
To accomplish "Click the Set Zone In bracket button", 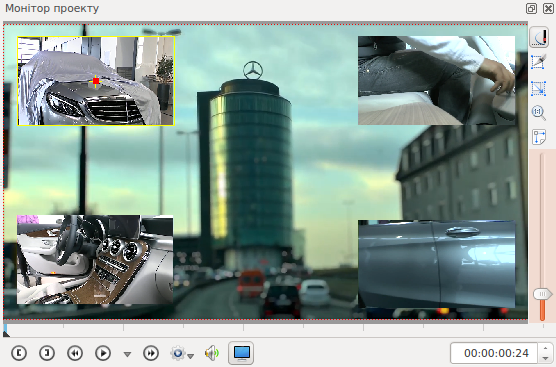I will (19, 353).
